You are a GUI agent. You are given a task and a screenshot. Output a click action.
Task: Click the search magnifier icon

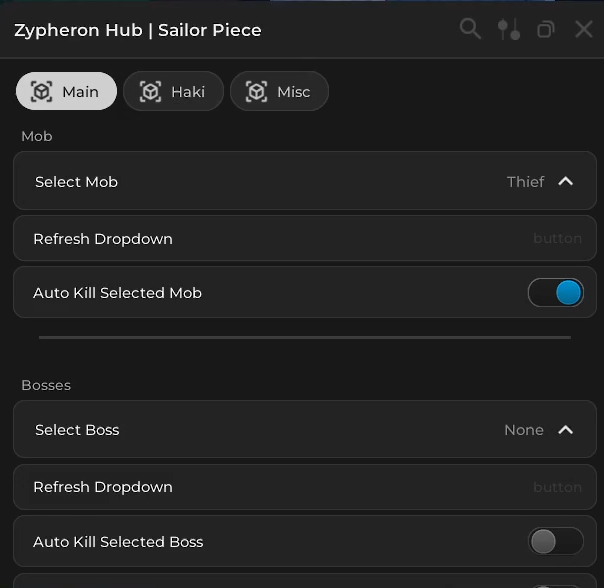470,29
